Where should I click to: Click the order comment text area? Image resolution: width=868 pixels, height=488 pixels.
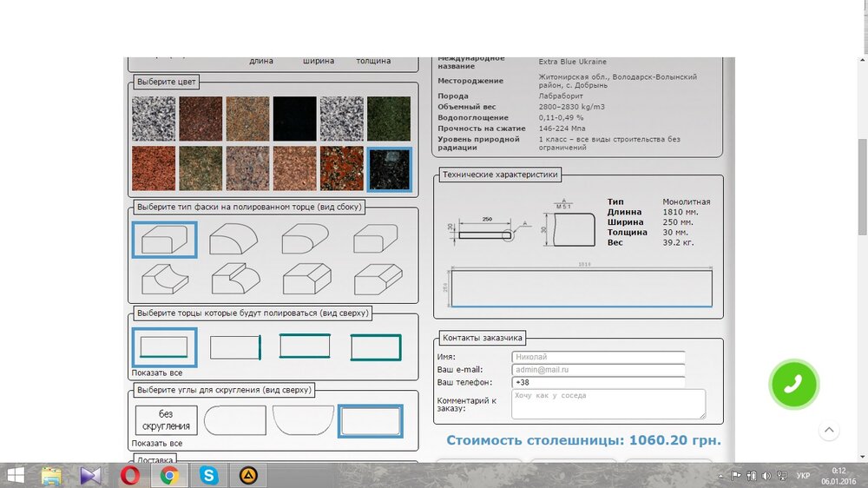pyautogui.click(x=608, y=404)
